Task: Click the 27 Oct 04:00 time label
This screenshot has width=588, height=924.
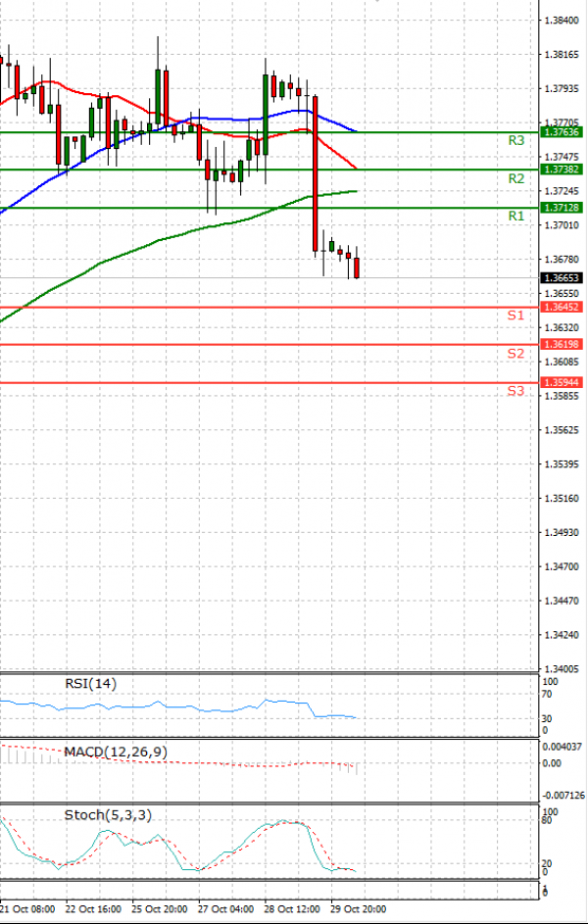Action: pos(226,908)
